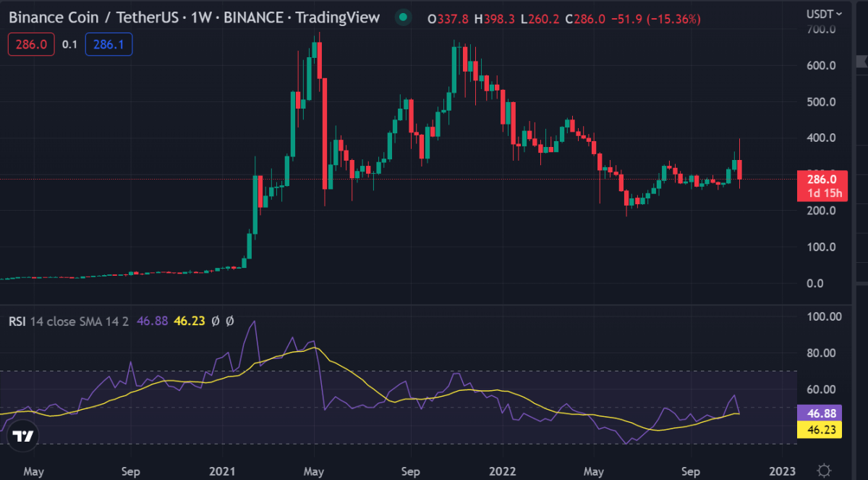The height and width of the screenshot is (480, 868).
Task: Click the 400.0 price axis label
Action: click(x=822, y=138)
